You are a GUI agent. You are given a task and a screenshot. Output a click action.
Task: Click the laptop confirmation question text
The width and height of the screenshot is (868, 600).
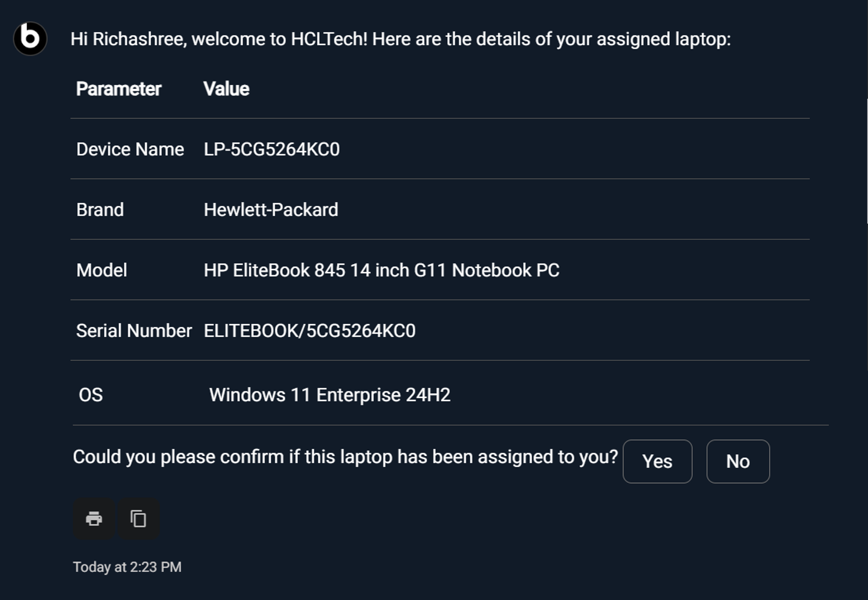coord(345,457)
